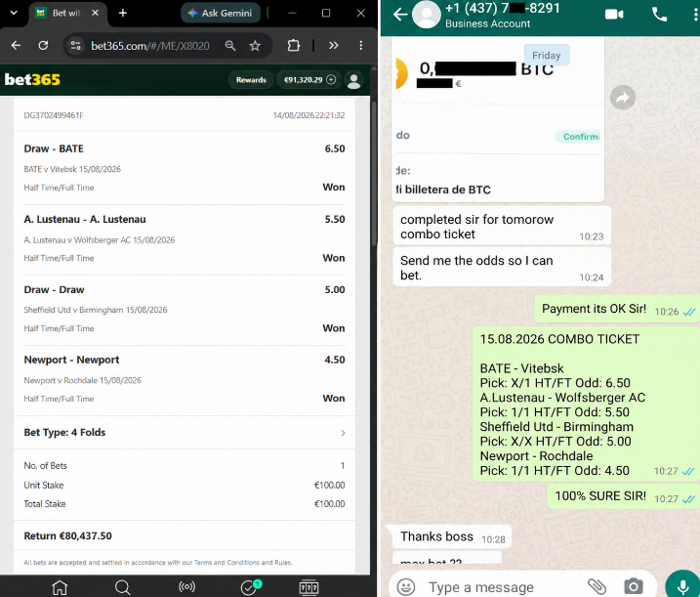This screenshot has width=700, height=597.
Task: Open the WhatsApp camera icon
Action: click(634, 586)
